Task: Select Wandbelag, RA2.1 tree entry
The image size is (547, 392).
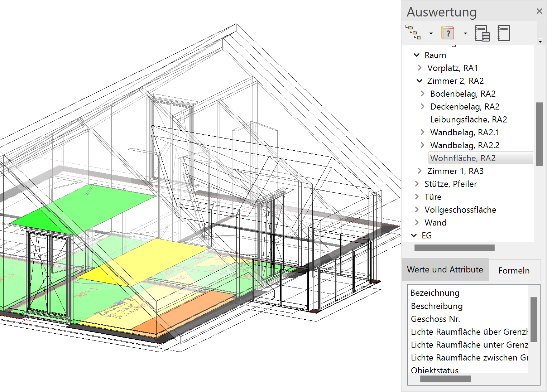Action: [x=465, y=132]
